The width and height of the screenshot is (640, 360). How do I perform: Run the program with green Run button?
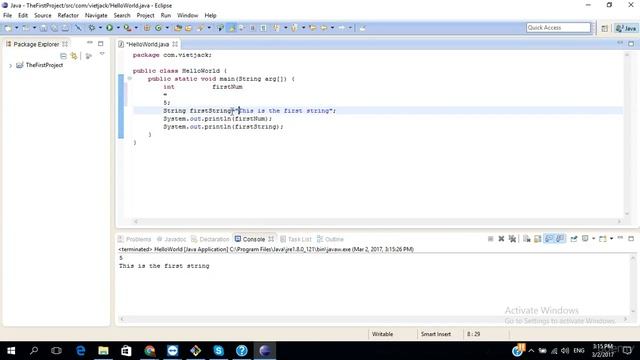point(109,28)
